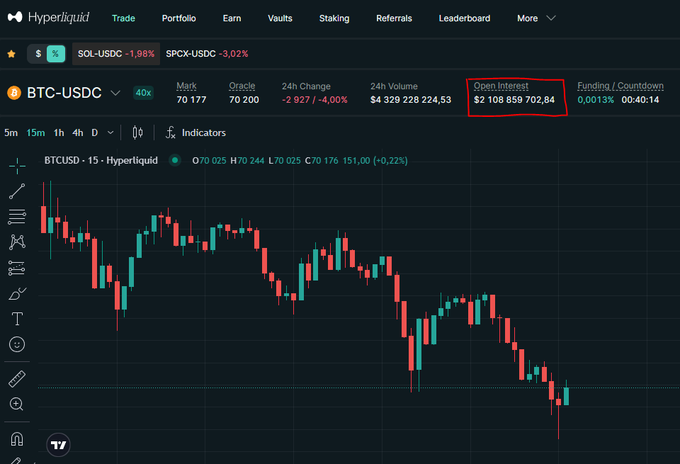Expand the additional timeframes dropdown
This screenshot has height=464, width=680.
[x=111, y=133]
